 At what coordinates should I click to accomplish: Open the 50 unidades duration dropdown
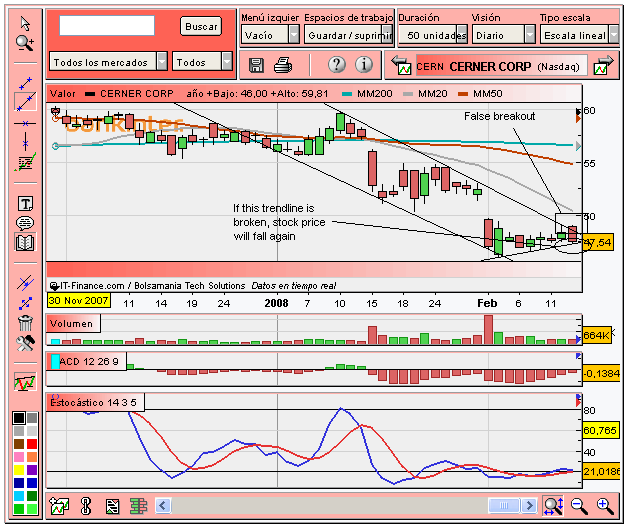(x=433, y=35)
